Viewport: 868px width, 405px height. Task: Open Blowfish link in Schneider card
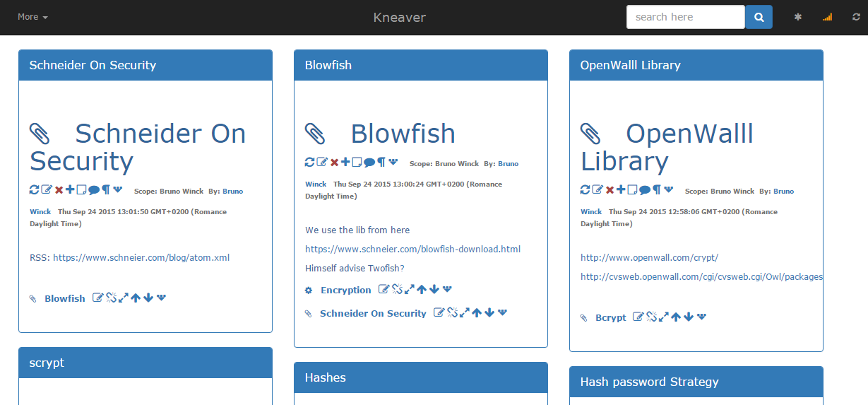coord(65,298)
